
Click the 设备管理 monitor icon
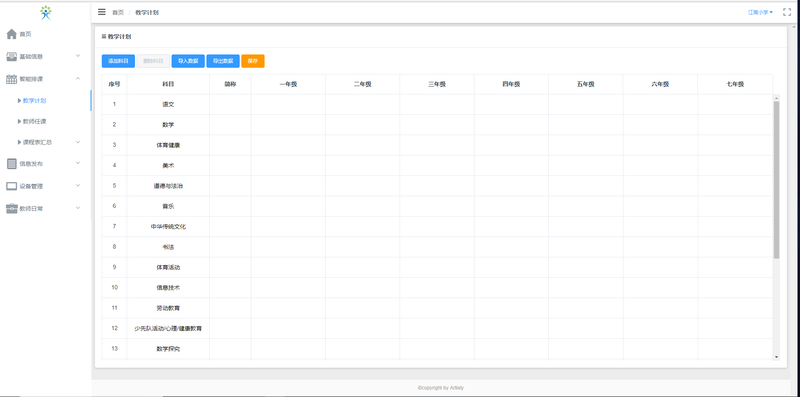[x=12, y=186]
